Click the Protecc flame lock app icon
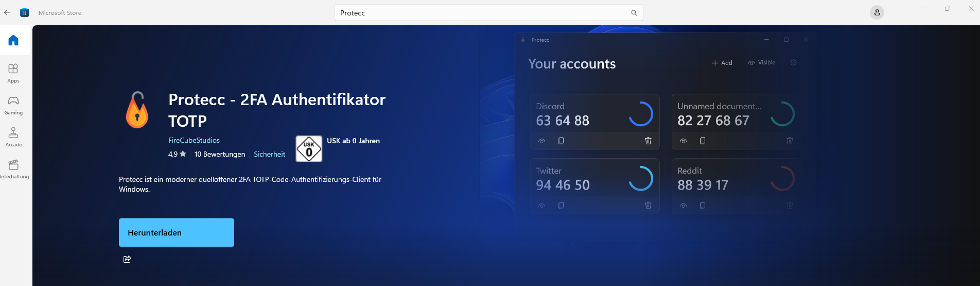Image resolution: width=980 pixels, height=286 pixels. point(137,110)
